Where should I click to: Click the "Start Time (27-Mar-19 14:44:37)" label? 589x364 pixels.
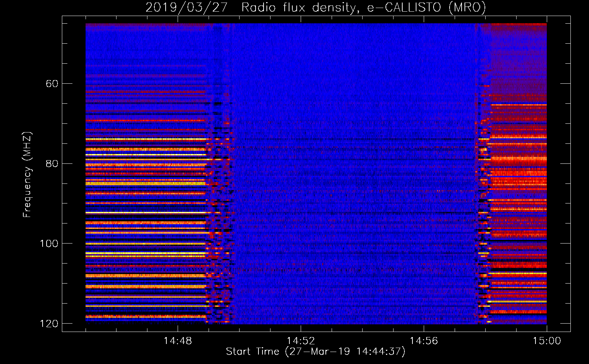[x=316, y=352]
